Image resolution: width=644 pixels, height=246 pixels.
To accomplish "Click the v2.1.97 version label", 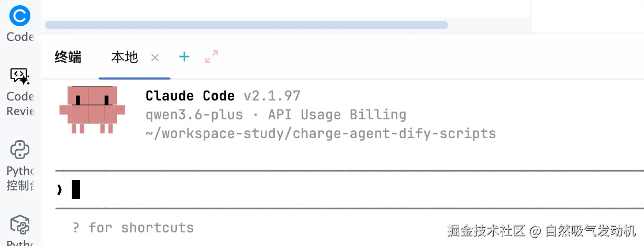I will coord(272,96).
